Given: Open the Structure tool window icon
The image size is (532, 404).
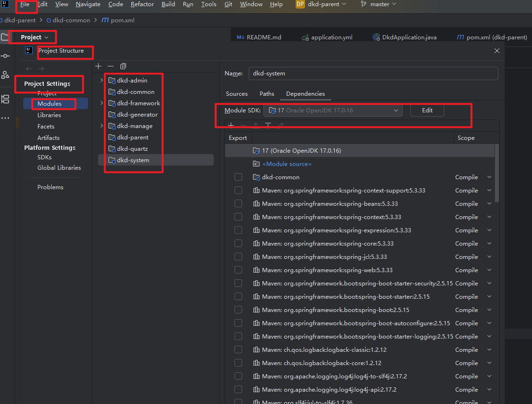Looking at the screenshot, I should (5, 100).
